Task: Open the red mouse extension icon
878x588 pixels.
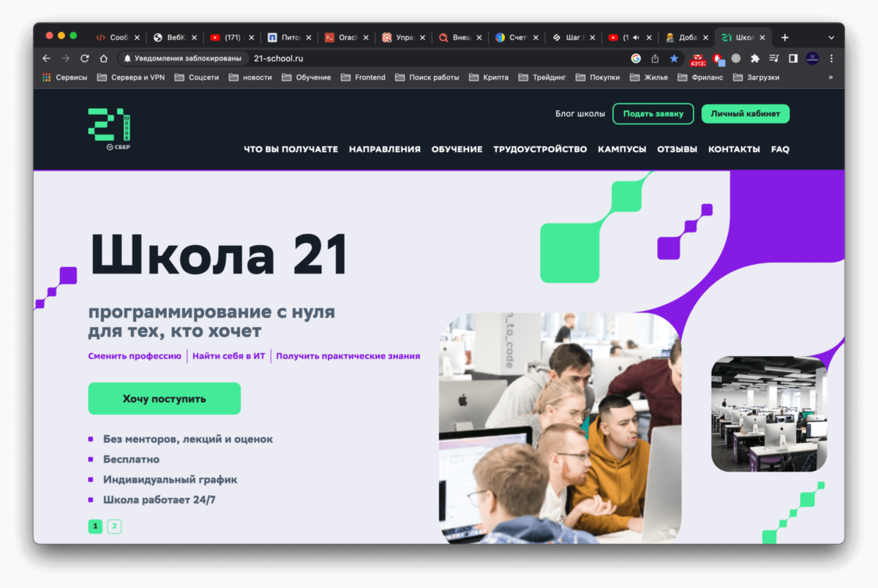Action: click(x=718, y=59)
